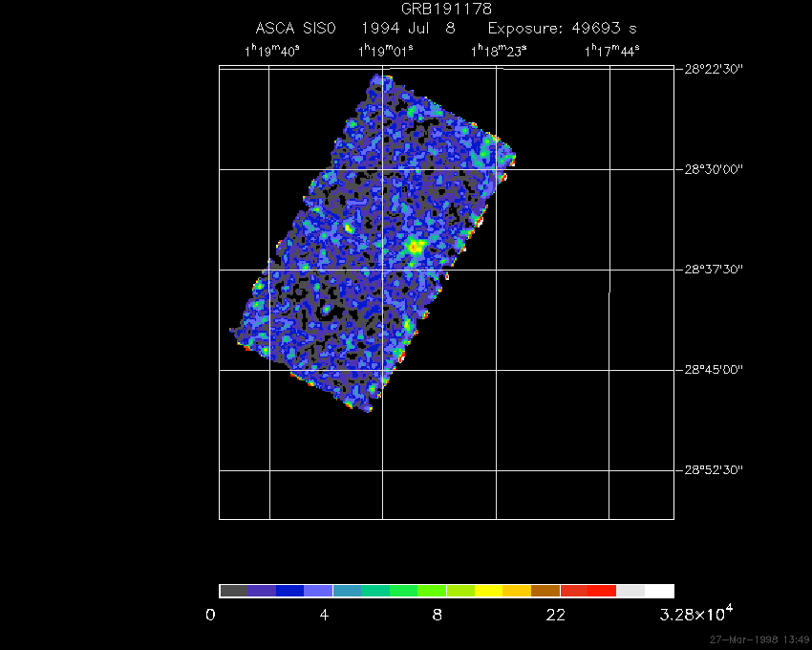Click the brightest yellow source in image

(416, 247)
